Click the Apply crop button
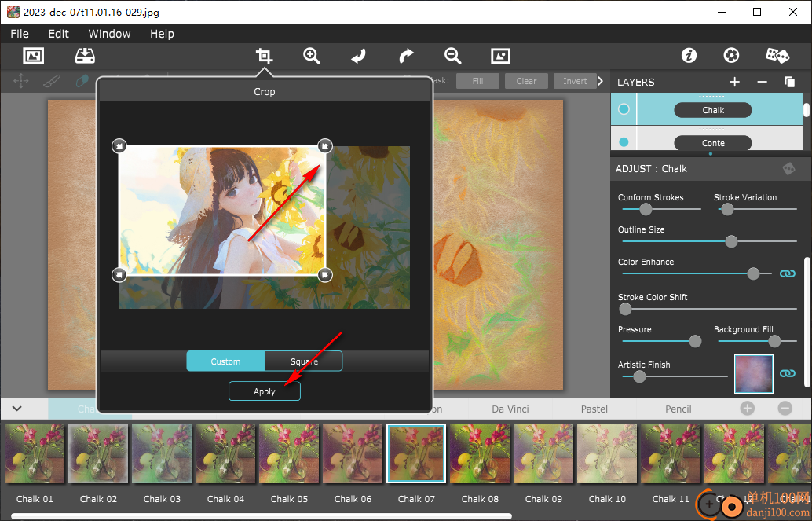Image resolution: width=812 pixels, height=521 pixels. [x=265, y=391]
